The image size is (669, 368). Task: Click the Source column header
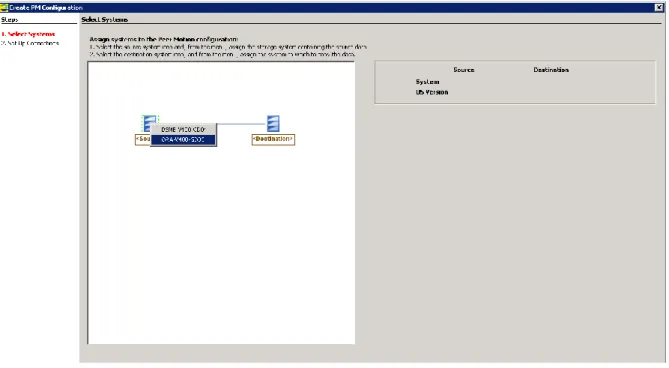(x=464, y=70)
